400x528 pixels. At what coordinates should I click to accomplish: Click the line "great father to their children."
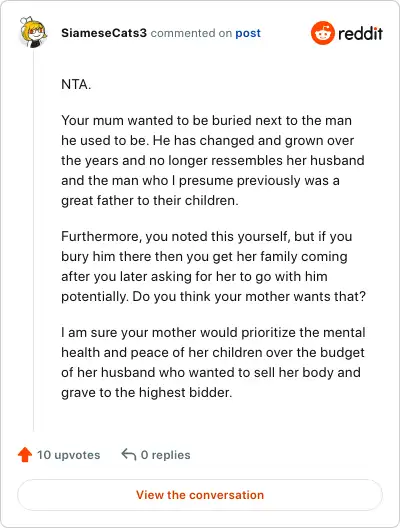coord(150,200)
